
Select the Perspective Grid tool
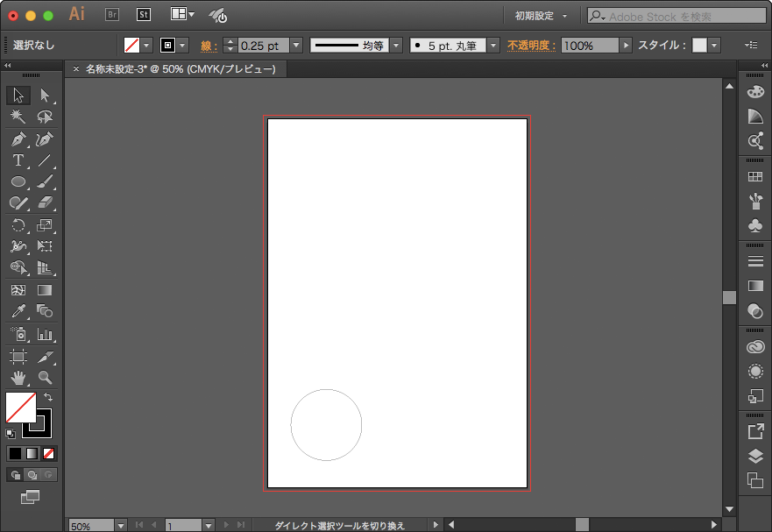(x=45, y=267)
